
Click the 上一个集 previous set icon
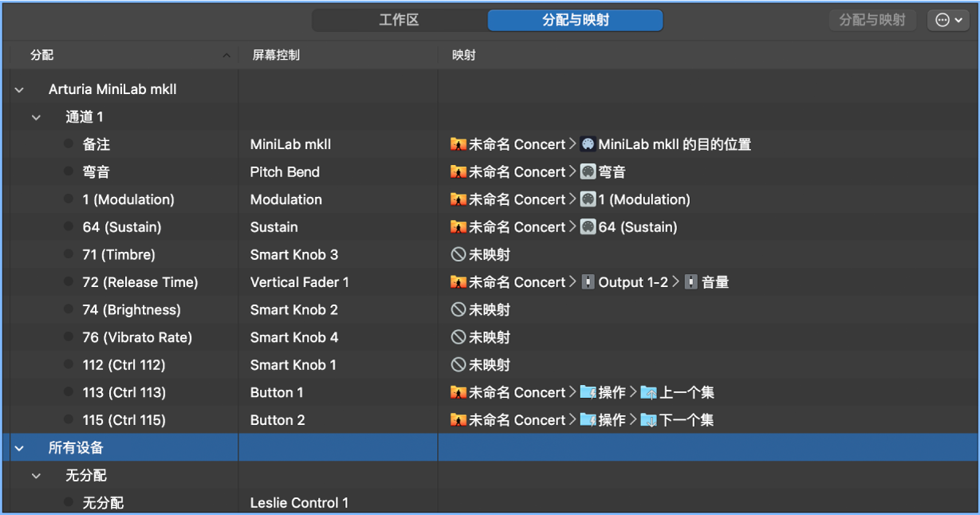pyautogui.click(x=648, y=393)
